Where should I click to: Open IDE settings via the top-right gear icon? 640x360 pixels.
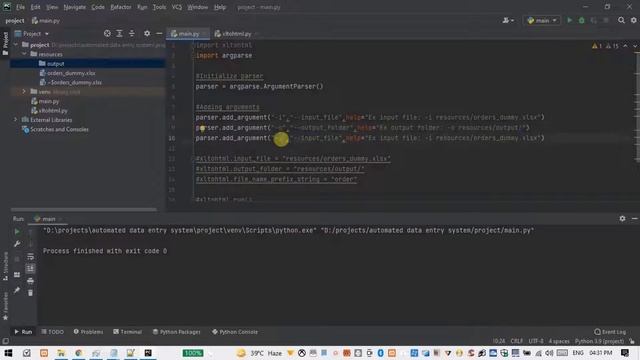[x=633, y=20]
